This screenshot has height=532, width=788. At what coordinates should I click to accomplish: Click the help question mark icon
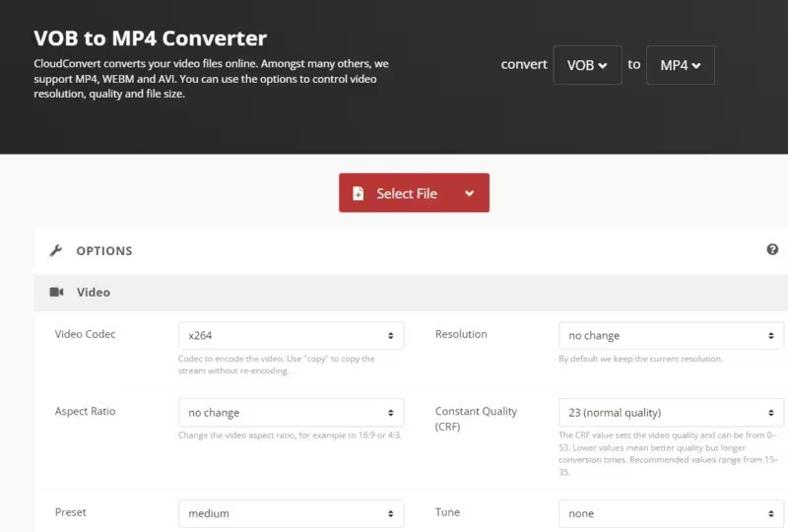772,249
